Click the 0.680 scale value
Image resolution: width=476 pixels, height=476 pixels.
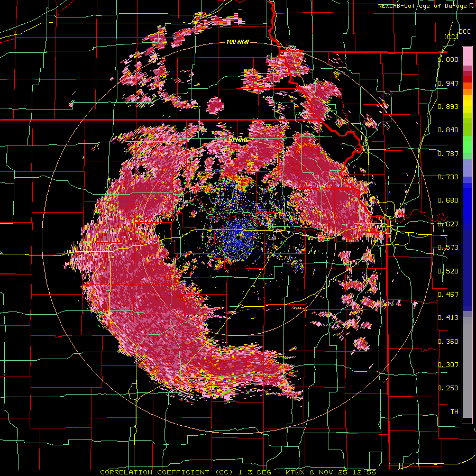click(x=448, y=200)
